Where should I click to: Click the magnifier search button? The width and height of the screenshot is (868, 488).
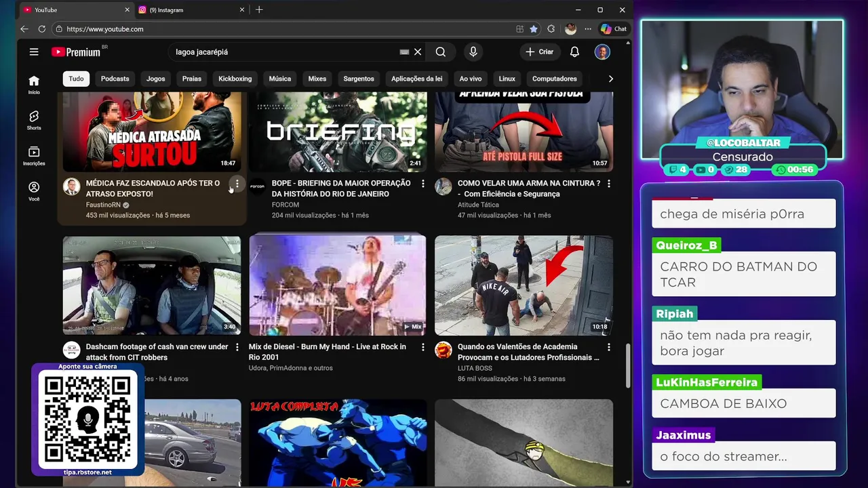point(441,52)
